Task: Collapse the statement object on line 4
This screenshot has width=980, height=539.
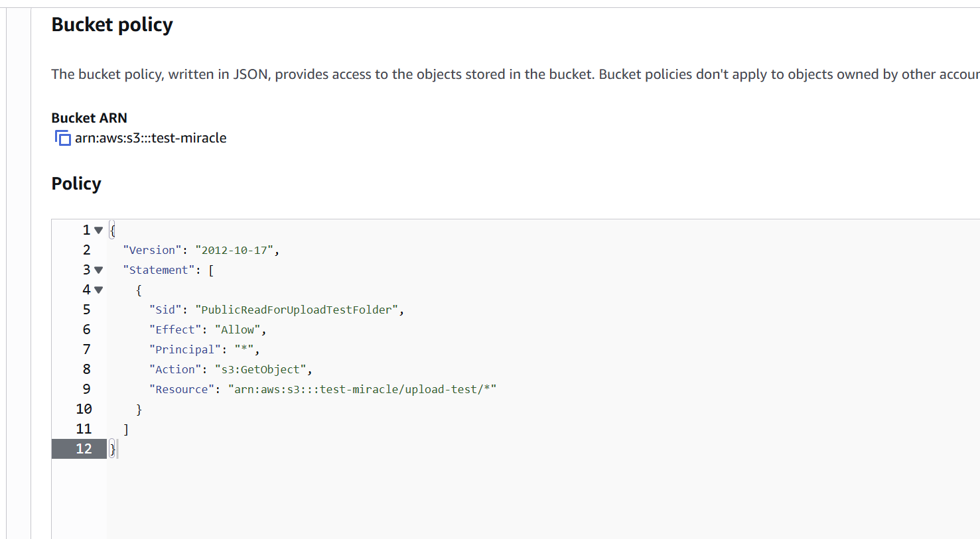Action: [98, 290]
